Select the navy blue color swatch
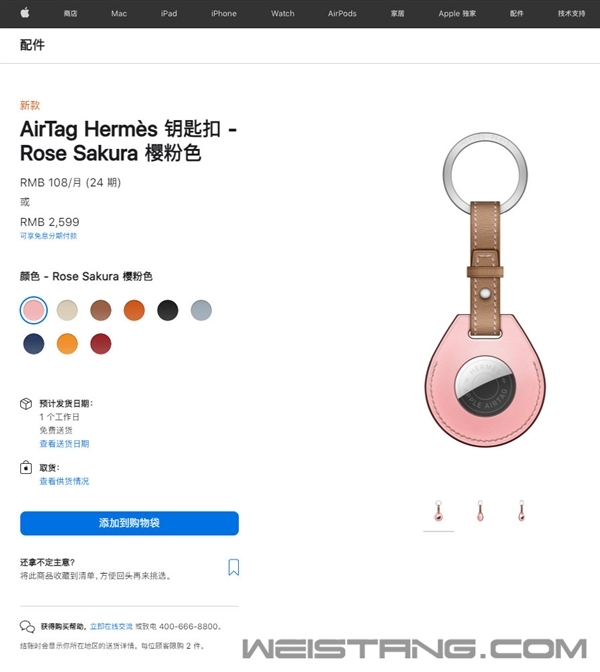This screenshot has height=672, width=600. [x=33, y=344]
